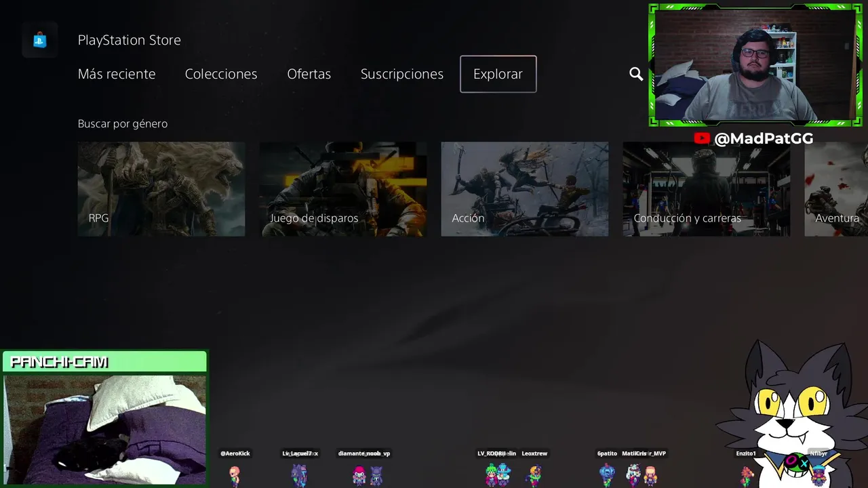Choose the Acción genre card
Image resolution: width=868 pixels, height=488 pixels.
[x=525, y=189]
